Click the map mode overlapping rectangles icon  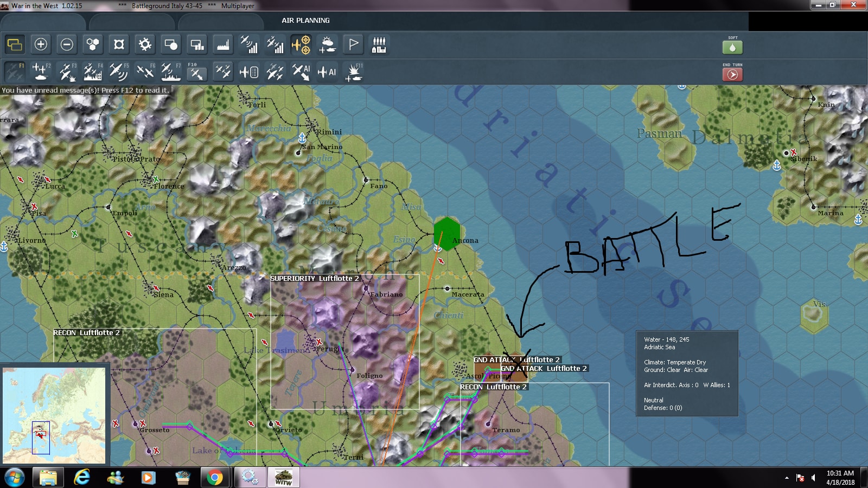click(15, 44)
